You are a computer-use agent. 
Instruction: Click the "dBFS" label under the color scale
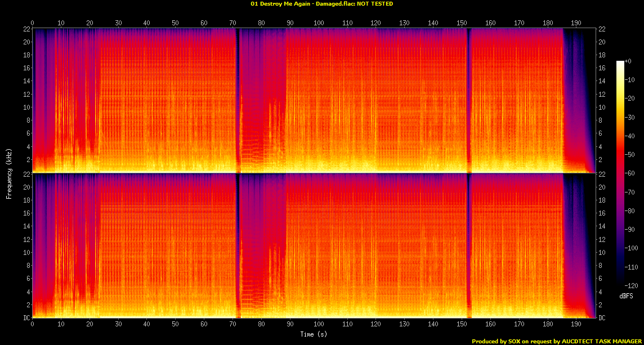pos(625,295)
